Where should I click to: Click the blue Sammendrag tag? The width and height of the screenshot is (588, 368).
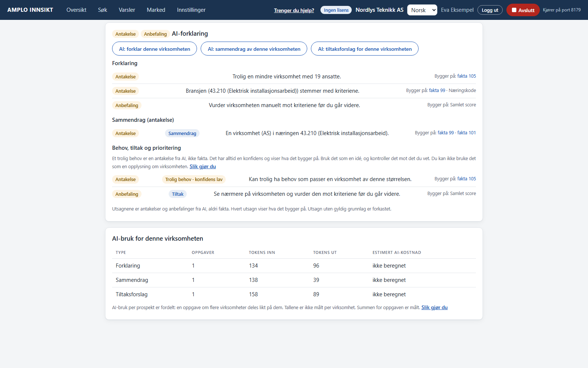click(182, 133)
